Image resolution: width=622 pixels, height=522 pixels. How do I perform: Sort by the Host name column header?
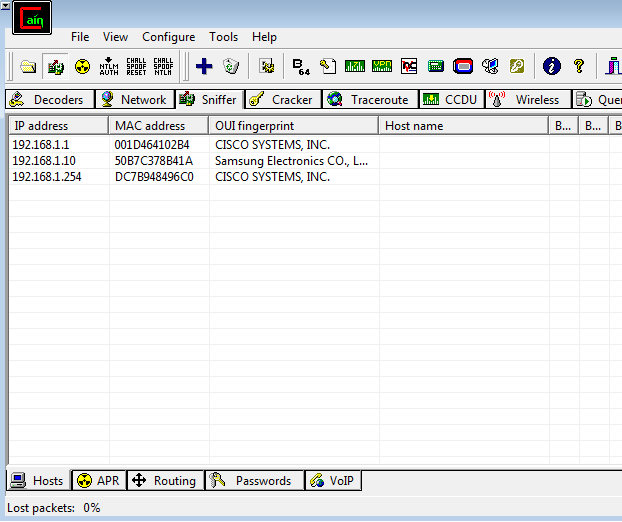(x=464, y=126)
